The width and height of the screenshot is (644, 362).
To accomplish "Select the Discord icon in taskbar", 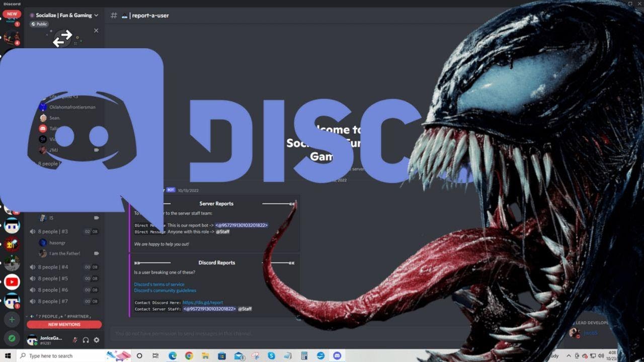I will click(x=337, y=356).
